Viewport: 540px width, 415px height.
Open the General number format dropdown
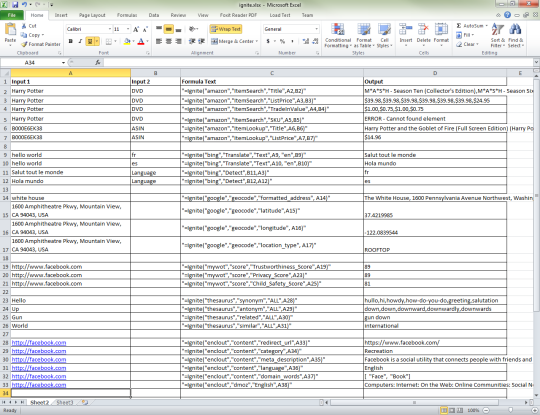tap(316, 29)
